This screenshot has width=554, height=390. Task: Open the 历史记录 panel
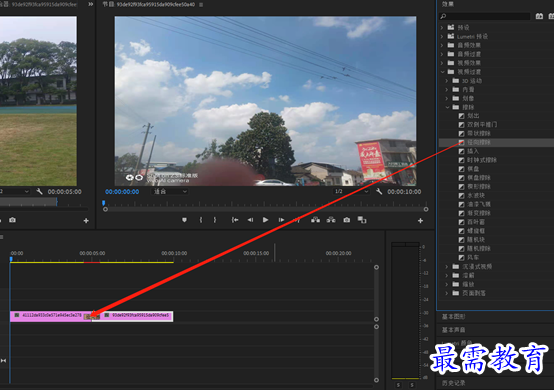click(453, 383)
